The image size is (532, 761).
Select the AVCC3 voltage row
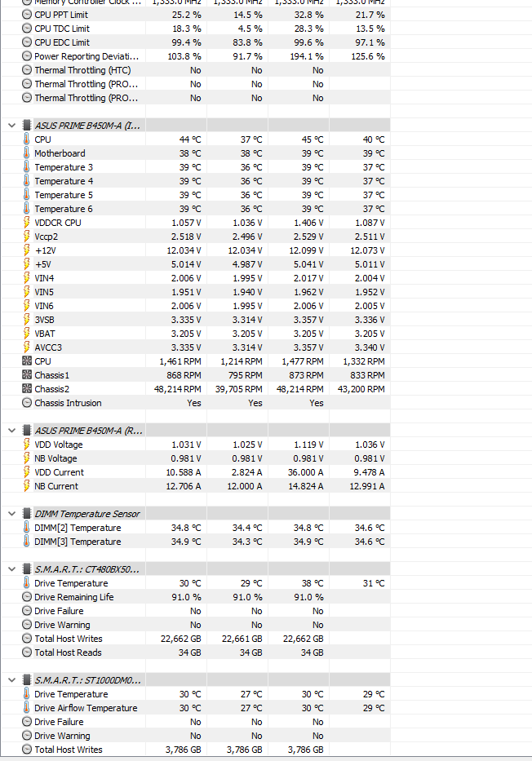(x=195, y=347)
